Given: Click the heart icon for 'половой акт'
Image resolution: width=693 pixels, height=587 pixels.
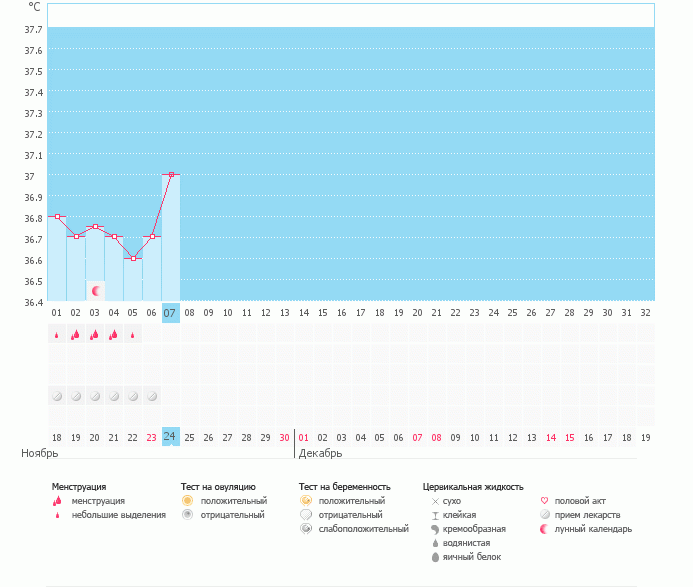Looking at the screenshot, I should [x=544, y=500].
